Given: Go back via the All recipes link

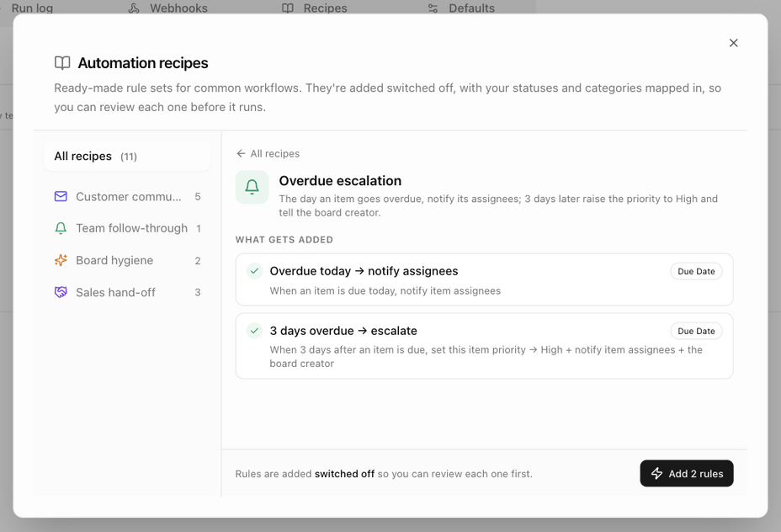Looking at the screenshot, I should pos(268,153).
